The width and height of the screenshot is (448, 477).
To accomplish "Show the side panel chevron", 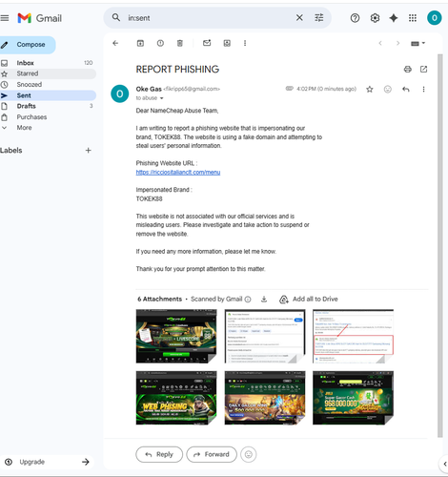I will [444, 464].
